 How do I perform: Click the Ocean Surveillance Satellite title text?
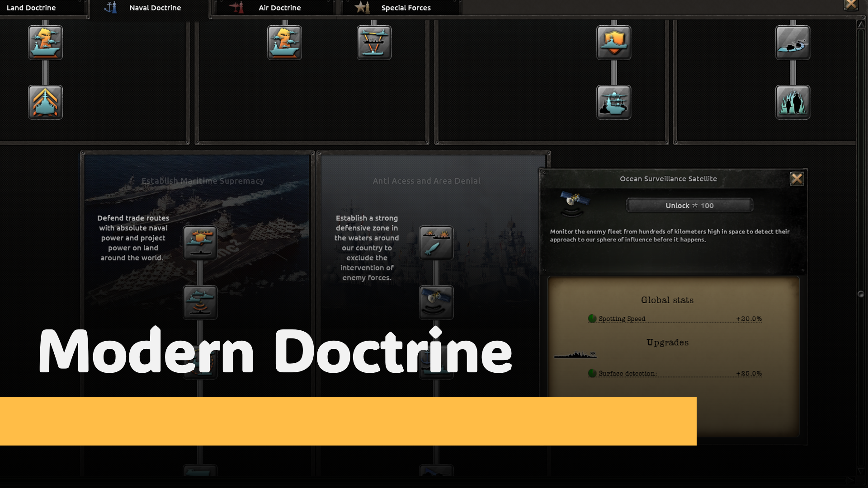click(668, 179)
